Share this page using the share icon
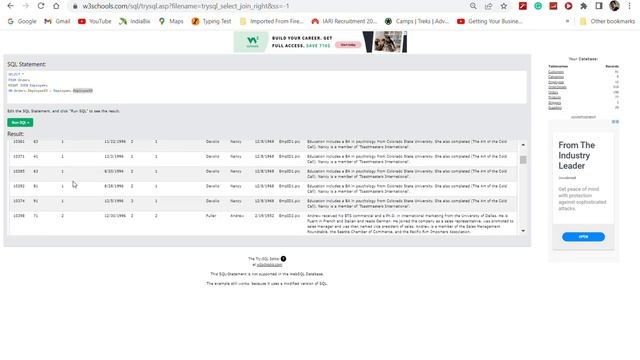The width and height of the screenshot is (640, 360). [x=489, y=6]
